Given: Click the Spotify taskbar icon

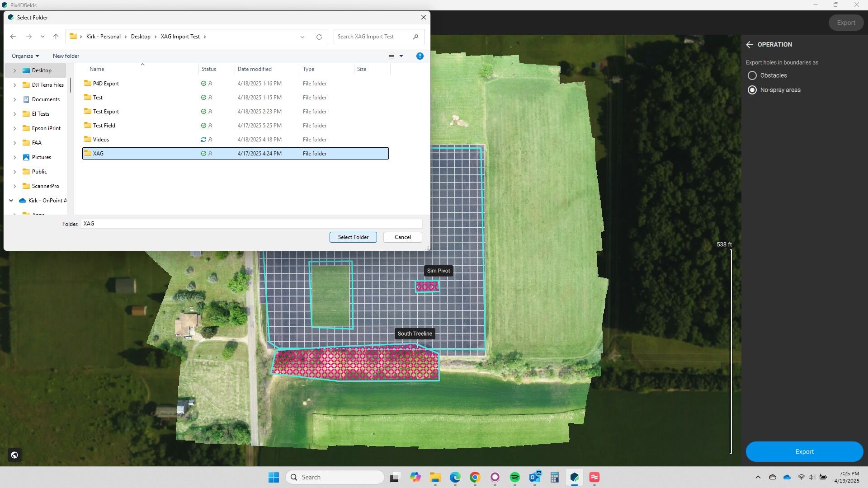Looking at the screenshot, I should pyautogui.click(x=514, y=478).
